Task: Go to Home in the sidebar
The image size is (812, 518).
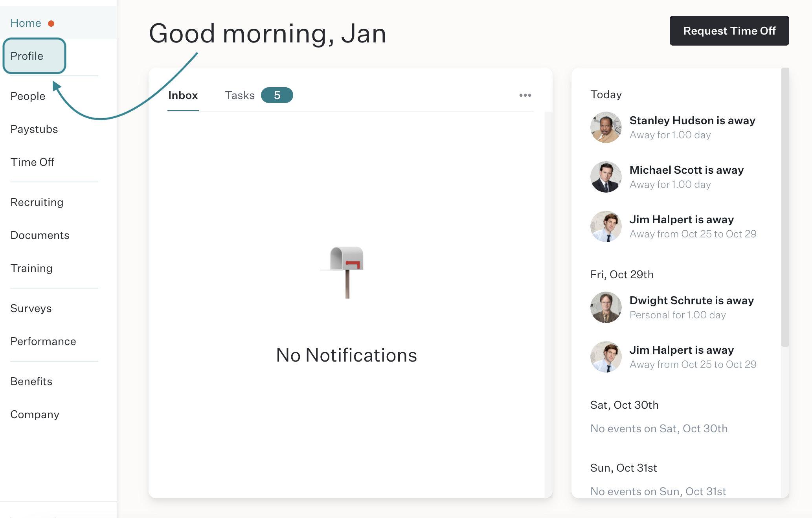Action: click(x=26, y=23)
